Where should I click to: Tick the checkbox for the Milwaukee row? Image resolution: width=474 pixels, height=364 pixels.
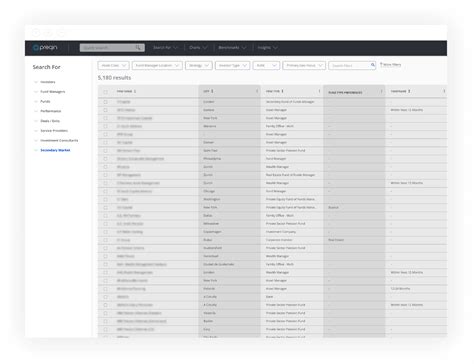click(106, 224)
